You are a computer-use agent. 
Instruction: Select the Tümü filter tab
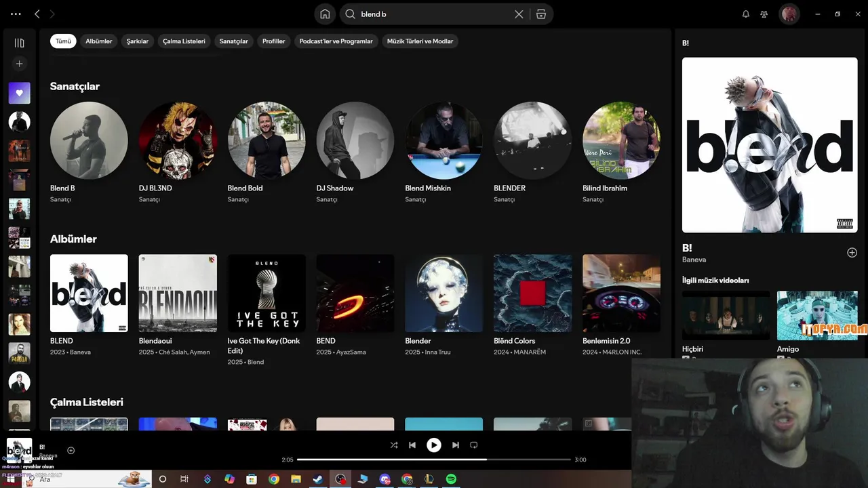click(x=63, y=41)
